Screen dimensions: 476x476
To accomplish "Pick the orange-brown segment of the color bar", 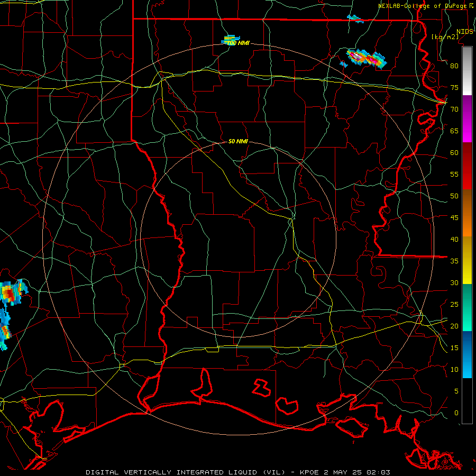I will (x=467, y=213).
